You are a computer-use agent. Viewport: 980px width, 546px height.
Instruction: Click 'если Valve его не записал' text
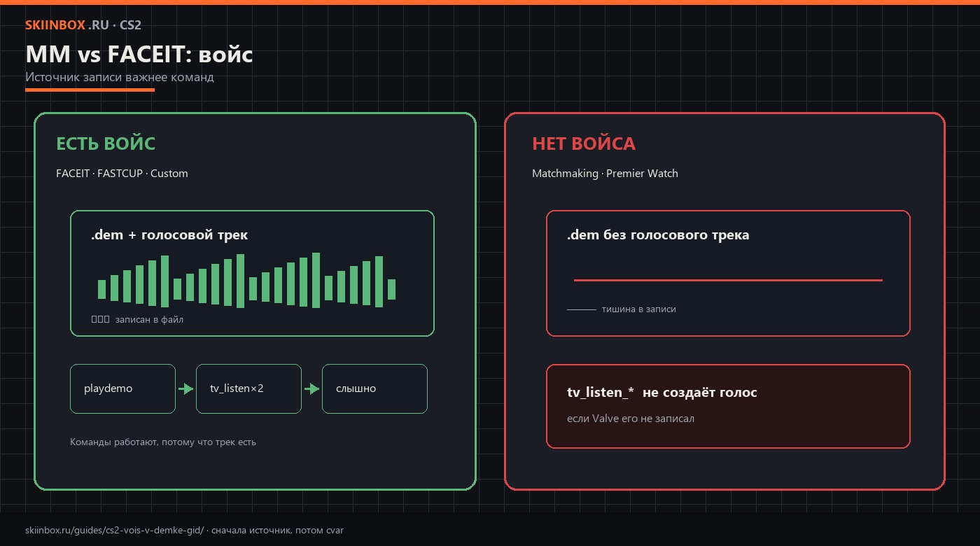pos(631,419)
